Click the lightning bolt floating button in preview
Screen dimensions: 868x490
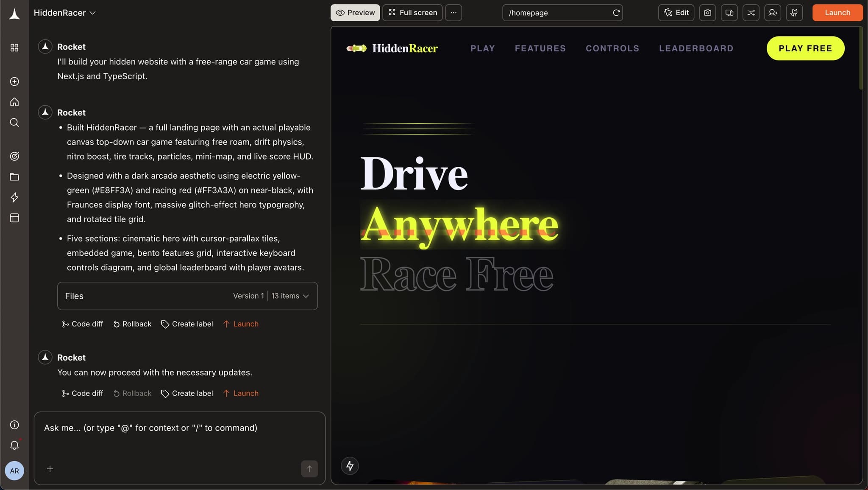(x=350, y=466)
